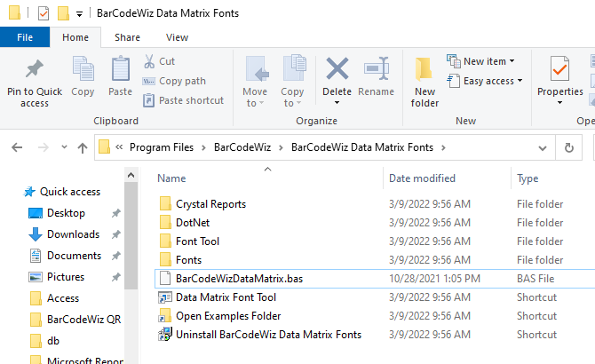Select the DotNet folder icon
This screenshot has width=595, height=364.
(165, 223)
